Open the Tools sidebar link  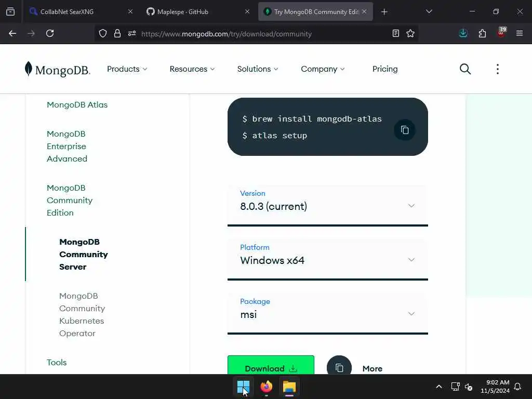pos(57,362)
